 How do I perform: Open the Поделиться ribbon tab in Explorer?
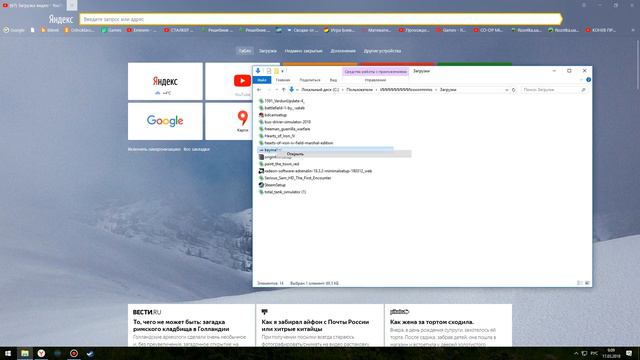pyautogui.click(x=310, y=80)
